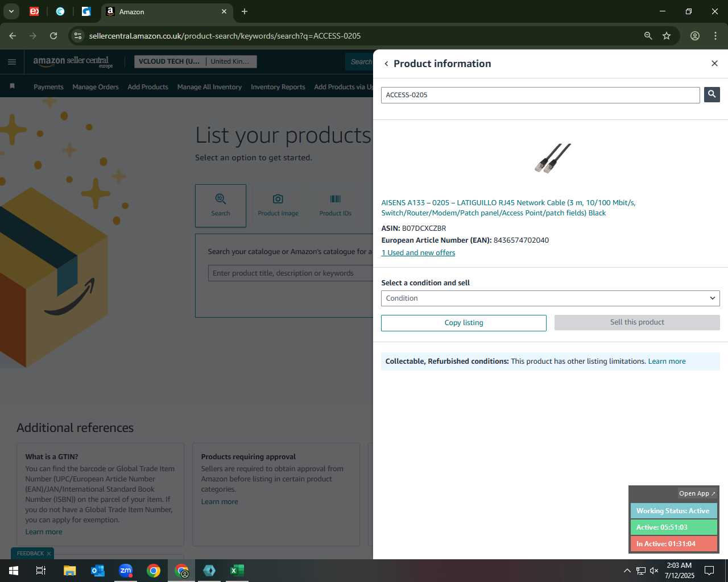Select the Product Image option tab
This screenshot has height=582, width=728.
[x=278, y=206]
